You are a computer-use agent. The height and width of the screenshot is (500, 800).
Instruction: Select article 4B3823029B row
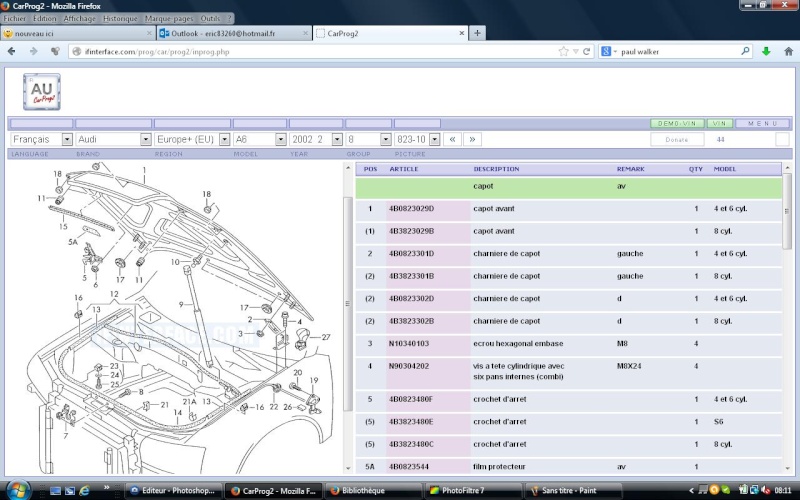[568, 231]
